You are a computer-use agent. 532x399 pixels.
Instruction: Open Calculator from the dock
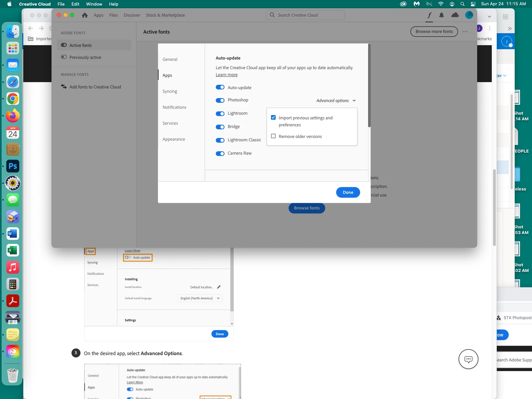coord(13,284)
